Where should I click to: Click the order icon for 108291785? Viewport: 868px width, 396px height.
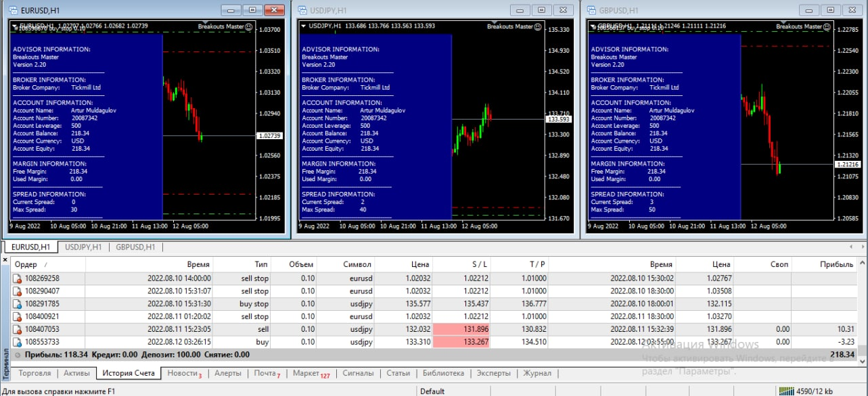tap(17, 303)
